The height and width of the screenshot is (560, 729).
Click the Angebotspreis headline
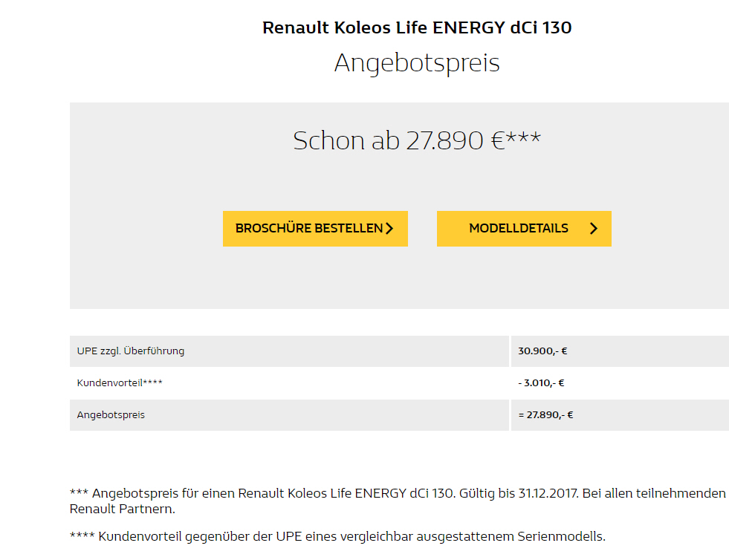(417, 63)
